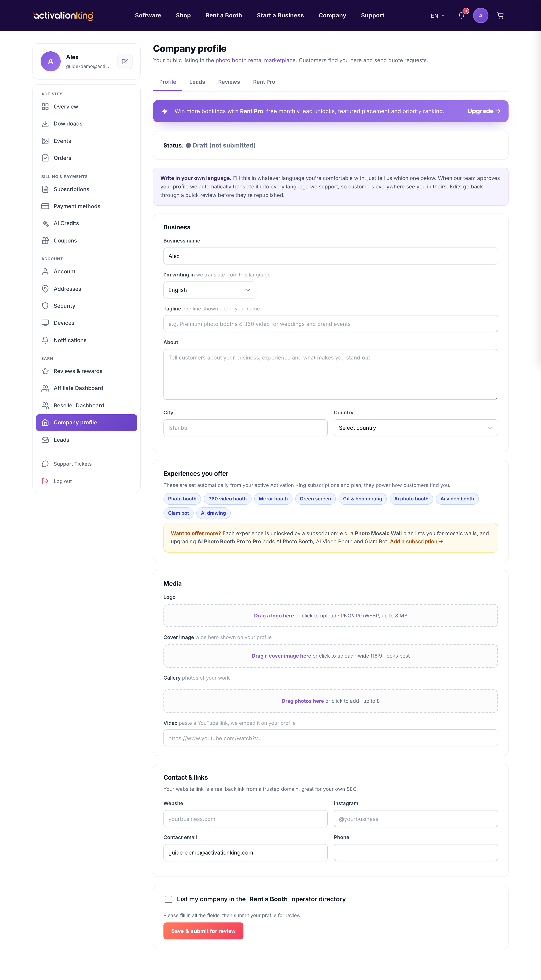Viewport: 541px width, 980px height.
Task: Open the Company menu
Action: coord(332,16)
